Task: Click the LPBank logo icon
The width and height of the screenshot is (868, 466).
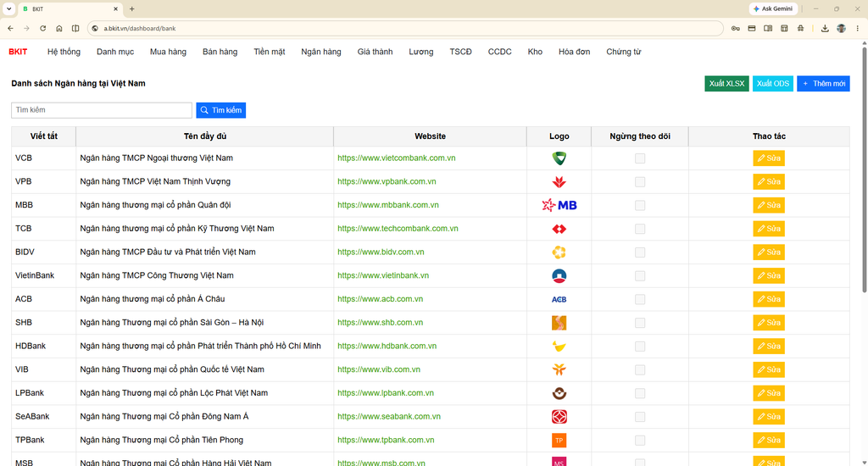Action: (x=559, y=393)
